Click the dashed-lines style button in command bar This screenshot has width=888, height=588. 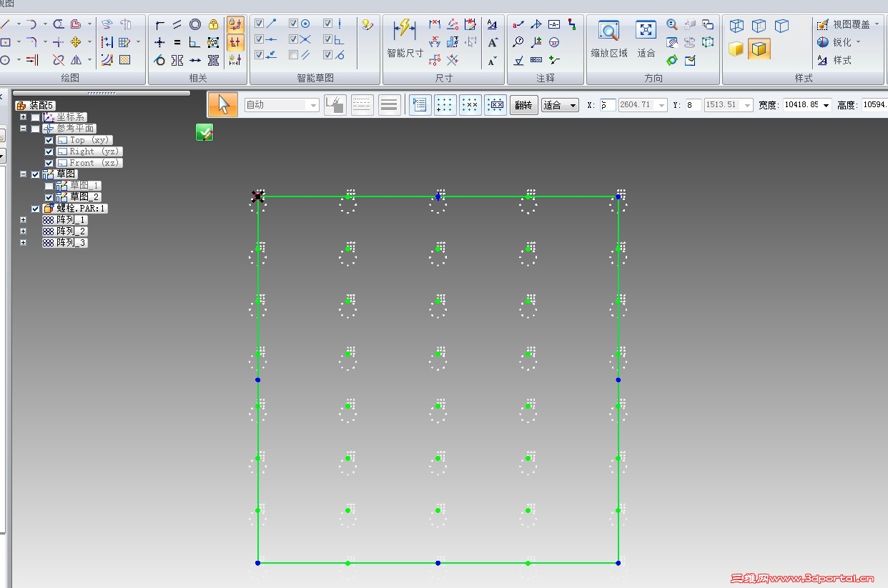(x=362, y=105)
